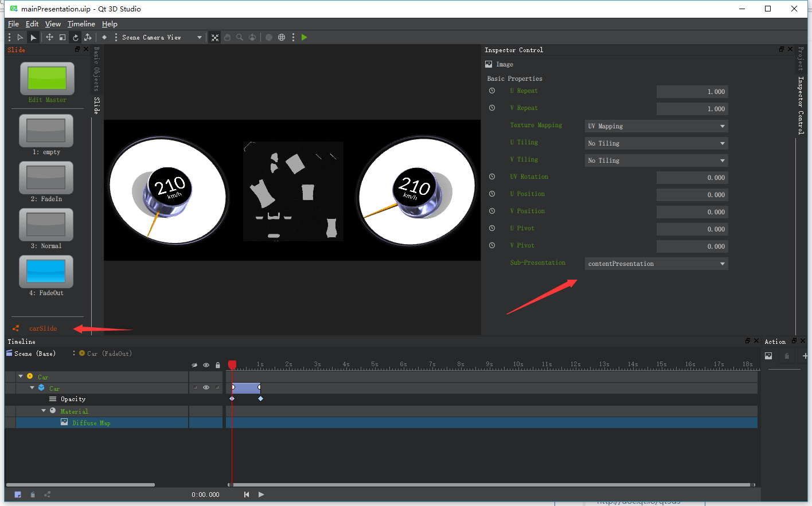
Task: Click the Edit Master slide button
Action: 47,79
